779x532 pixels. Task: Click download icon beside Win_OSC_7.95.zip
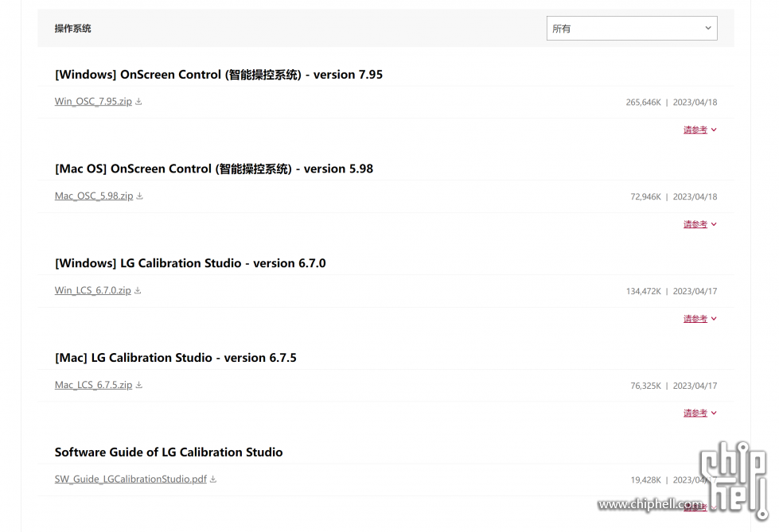coord(138,101)
